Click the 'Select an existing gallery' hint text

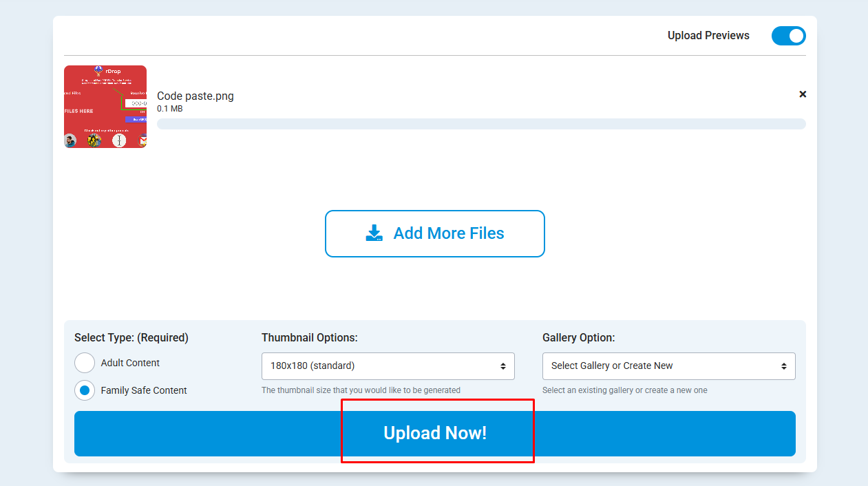tap(625, 390)
